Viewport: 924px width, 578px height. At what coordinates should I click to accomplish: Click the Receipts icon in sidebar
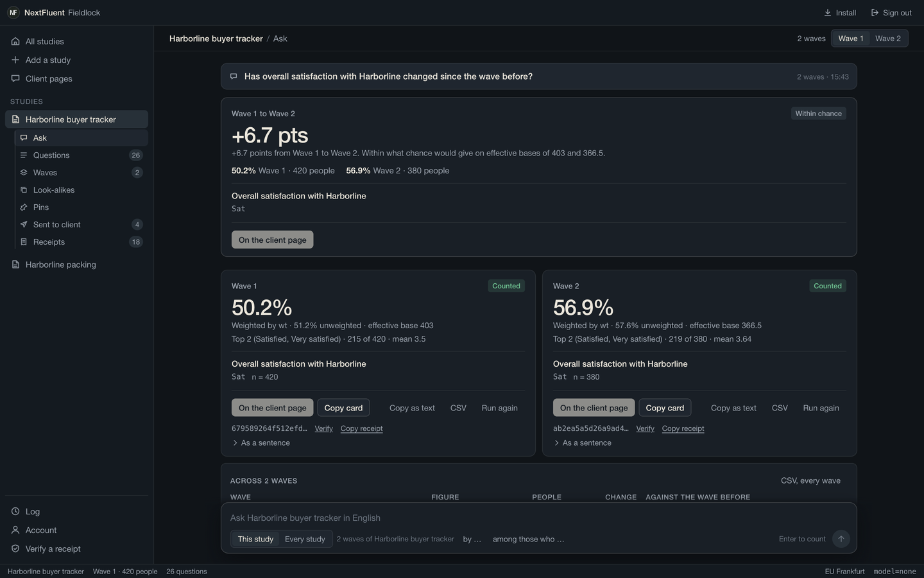click(24, 242)
